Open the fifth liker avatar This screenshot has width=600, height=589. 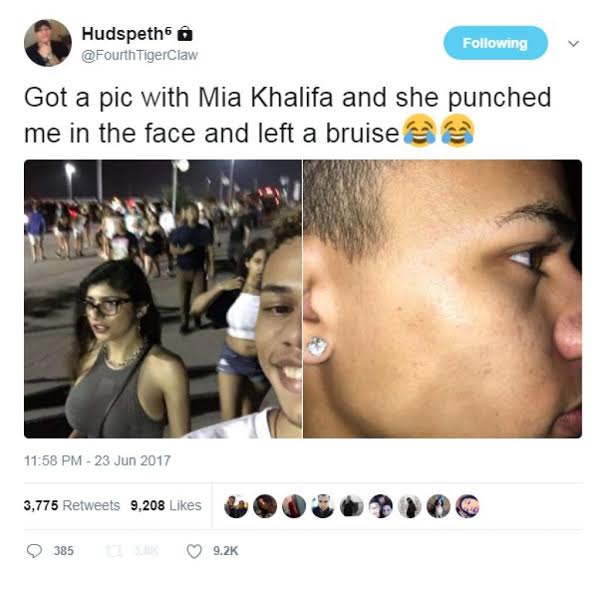tap(352, 506)
